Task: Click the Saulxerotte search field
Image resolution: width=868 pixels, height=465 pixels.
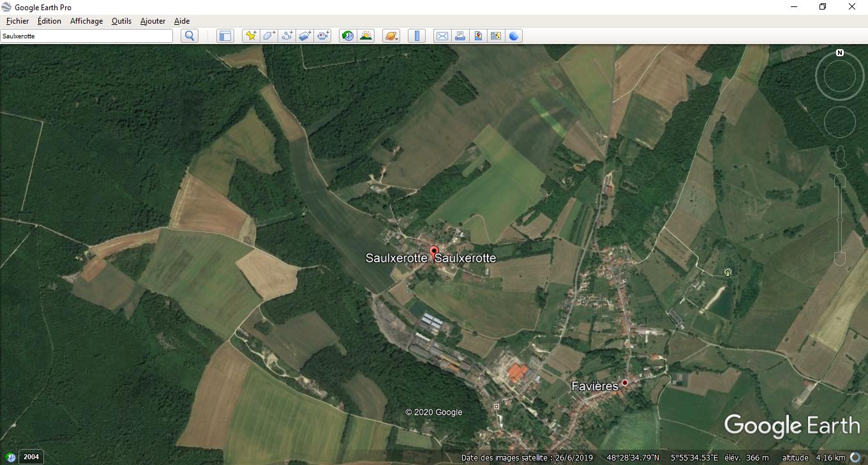Action: coord(87,36)
